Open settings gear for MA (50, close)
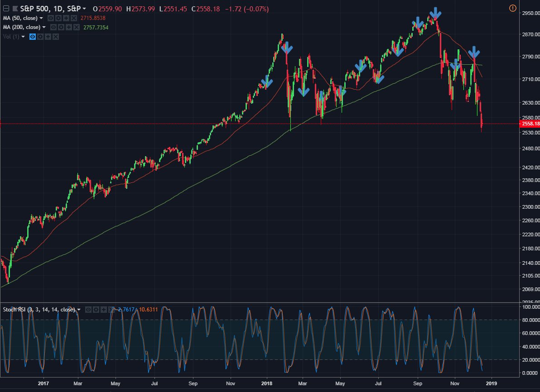The image size is (540, 392). click(58, 18)
